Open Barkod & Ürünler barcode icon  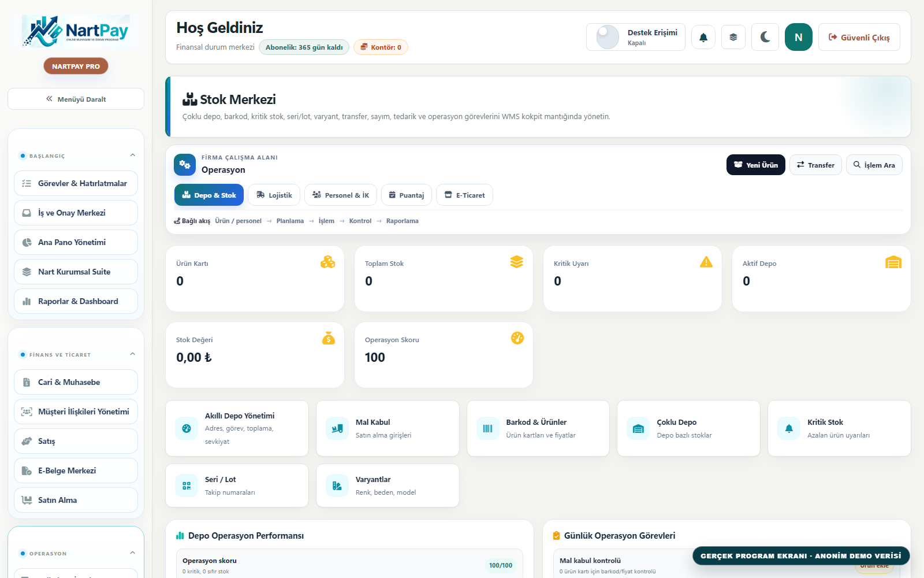pyautogui.click(x=488, y=428)
